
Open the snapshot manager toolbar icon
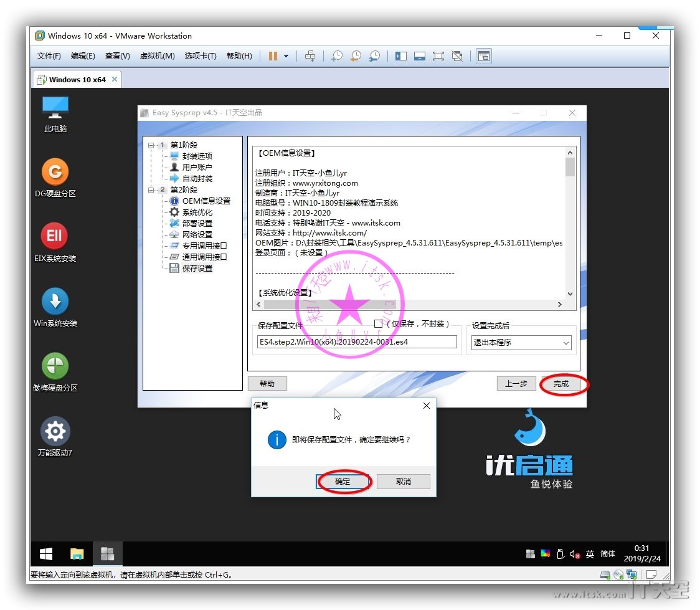374,56
